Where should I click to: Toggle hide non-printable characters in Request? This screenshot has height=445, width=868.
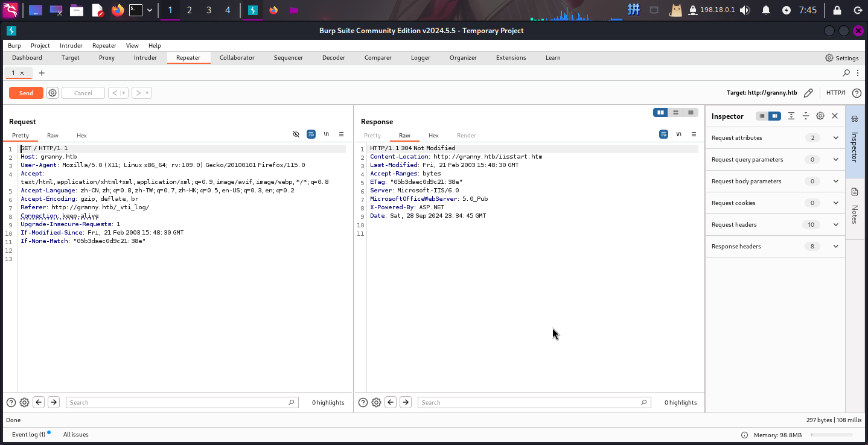pyautogui.click(x=296, y=134)
